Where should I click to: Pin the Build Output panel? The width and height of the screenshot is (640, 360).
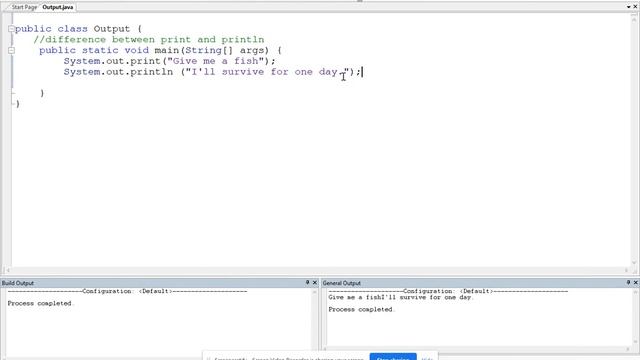pos(307,282)
